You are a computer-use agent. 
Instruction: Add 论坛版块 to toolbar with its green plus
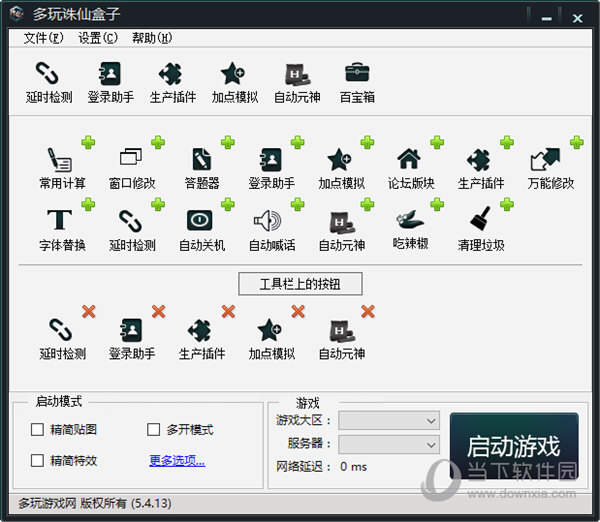437,142
